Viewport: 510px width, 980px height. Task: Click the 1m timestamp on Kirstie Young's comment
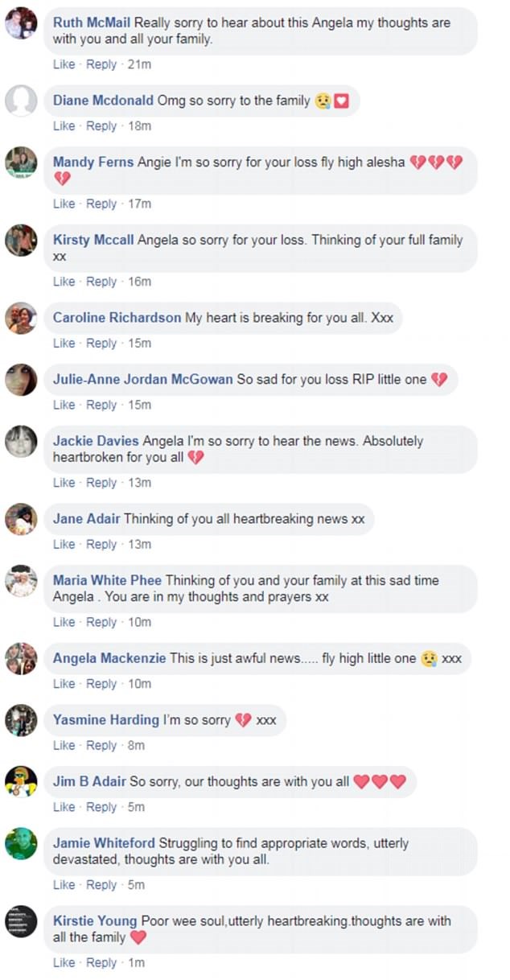[136, 963]
